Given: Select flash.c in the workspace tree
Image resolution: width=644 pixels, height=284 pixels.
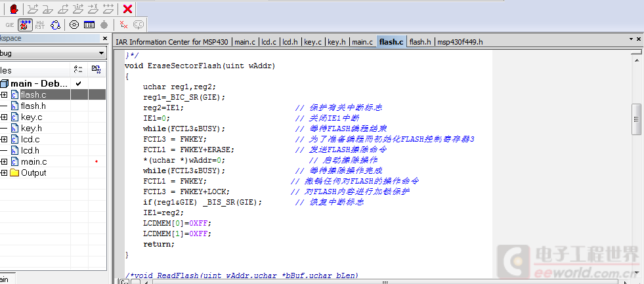Looking at the screenshot, I should coord(33,95).
